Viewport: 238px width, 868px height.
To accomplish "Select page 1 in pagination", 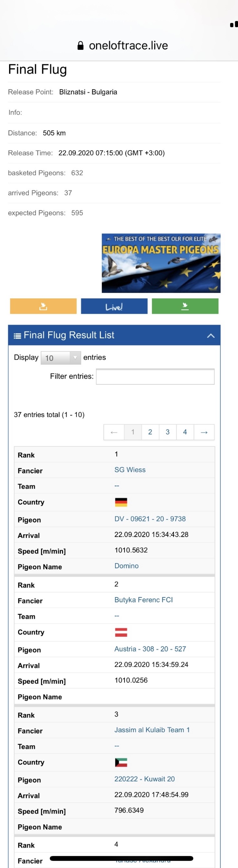I will pyautogui.click(x=133, y=432).
